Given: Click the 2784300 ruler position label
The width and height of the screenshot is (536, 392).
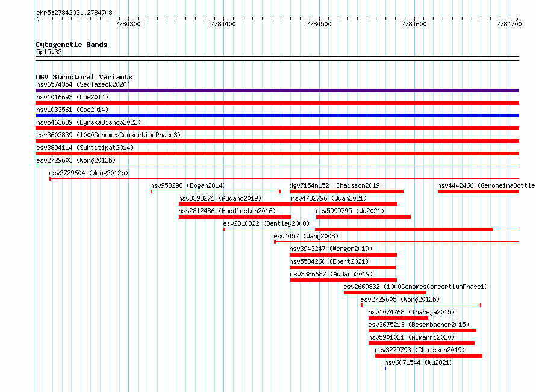Looking at the screenshot, I should pyautogui.click(x=128, y=24).
